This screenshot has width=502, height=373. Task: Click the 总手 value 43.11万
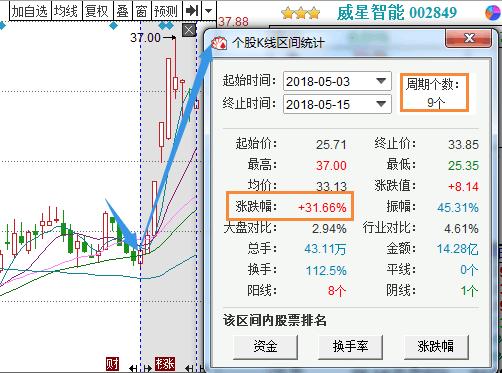tap(325, 249)
